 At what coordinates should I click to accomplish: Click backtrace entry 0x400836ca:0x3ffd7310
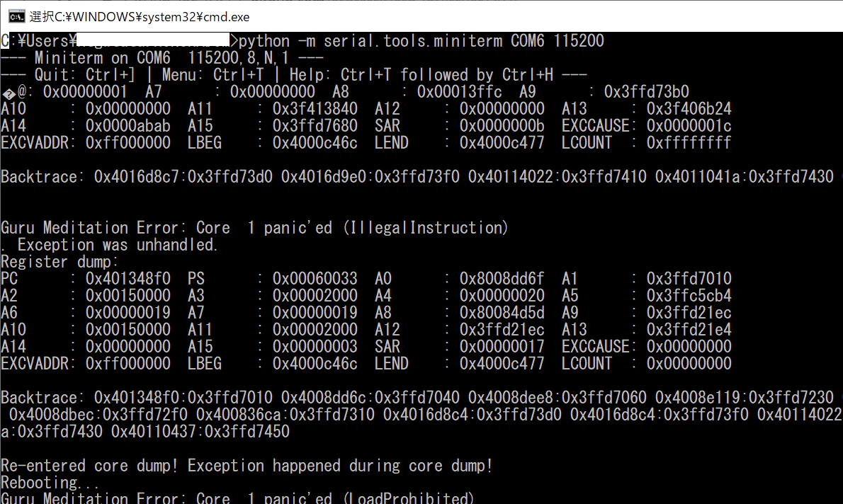pyautogui.click(x=285, y=415)
